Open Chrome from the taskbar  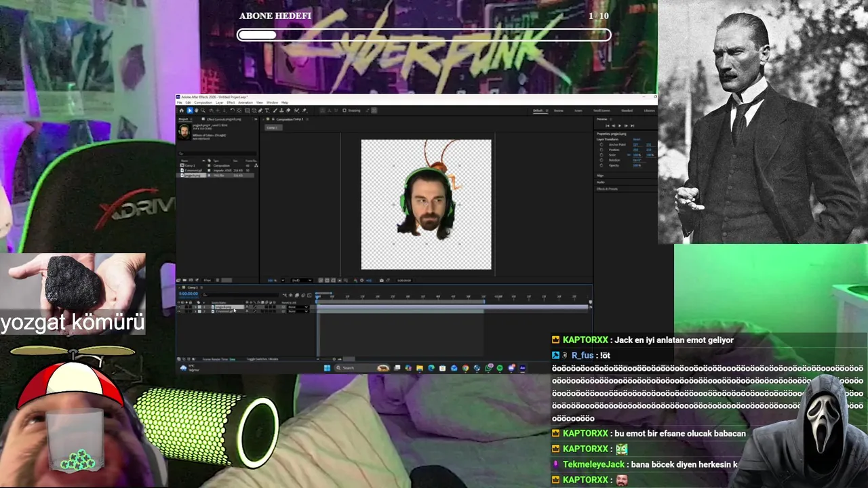[x=465, y=368]
